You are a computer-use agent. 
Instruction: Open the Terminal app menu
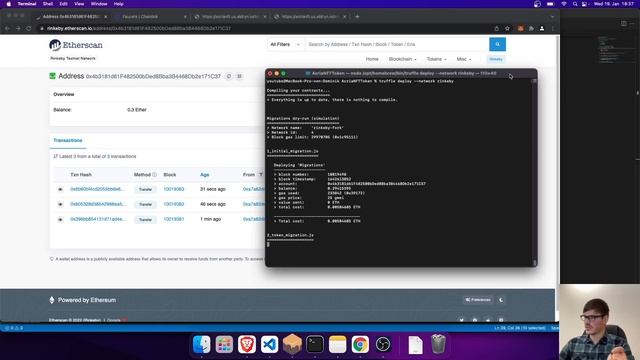click(27, 4)
